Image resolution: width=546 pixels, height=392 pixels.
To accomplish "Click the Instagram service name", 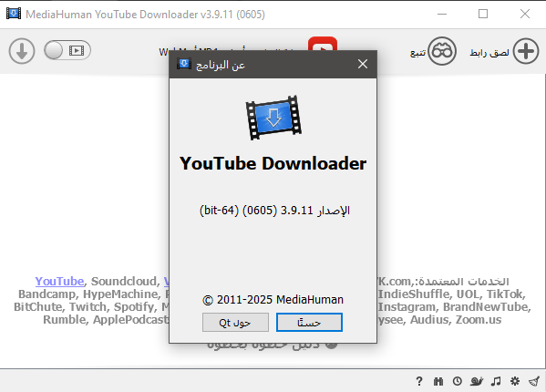I will (x=407, y=306).
